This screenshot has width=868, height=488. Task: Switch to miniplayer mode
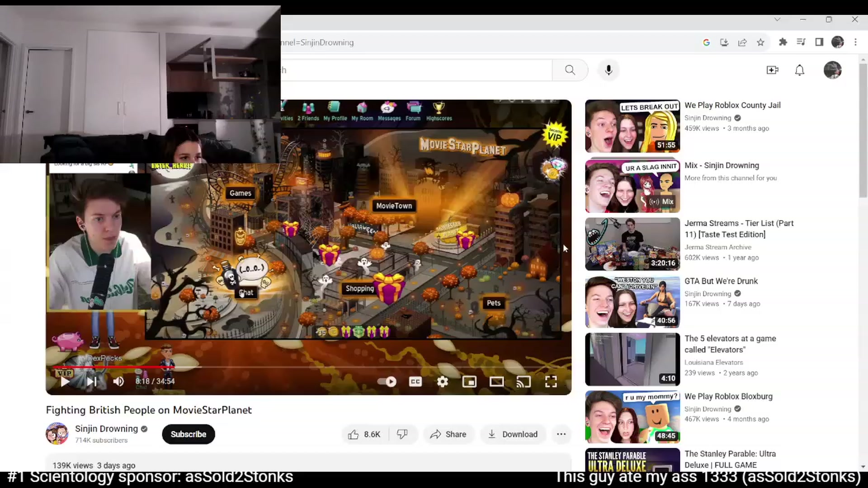coord(469,382)
